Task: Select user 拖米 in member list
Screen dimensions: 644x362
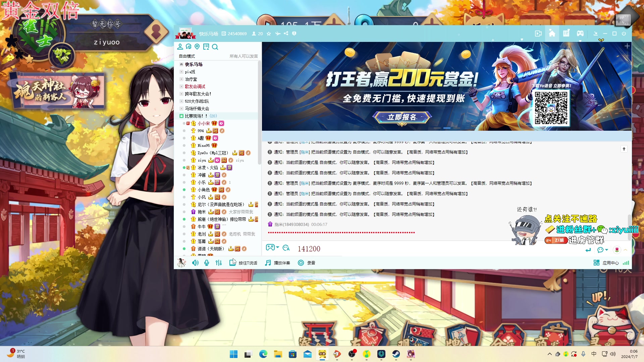Action: coord(202,212)
